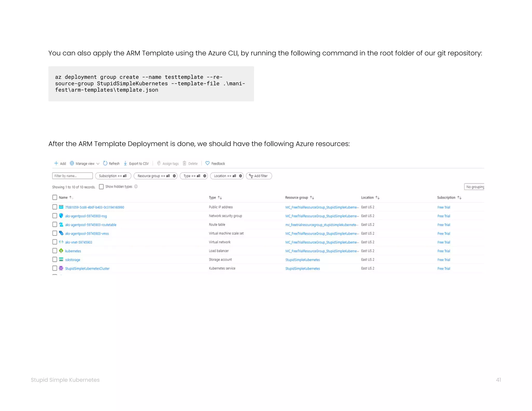The width and height of the screenshot is (532, 411).
Task: Open Free Trial subscription in Public IP row
Action: click(444, 207)
